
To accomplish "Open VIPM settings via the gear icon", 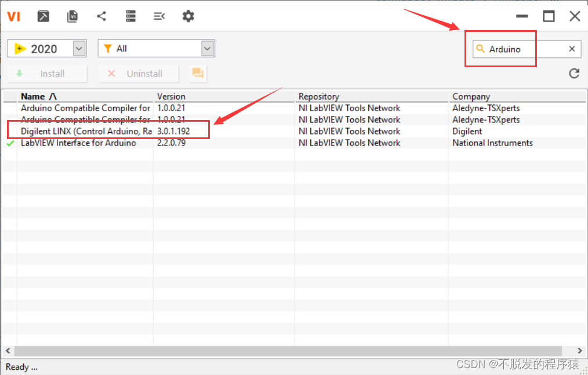I will click(188, 16).
